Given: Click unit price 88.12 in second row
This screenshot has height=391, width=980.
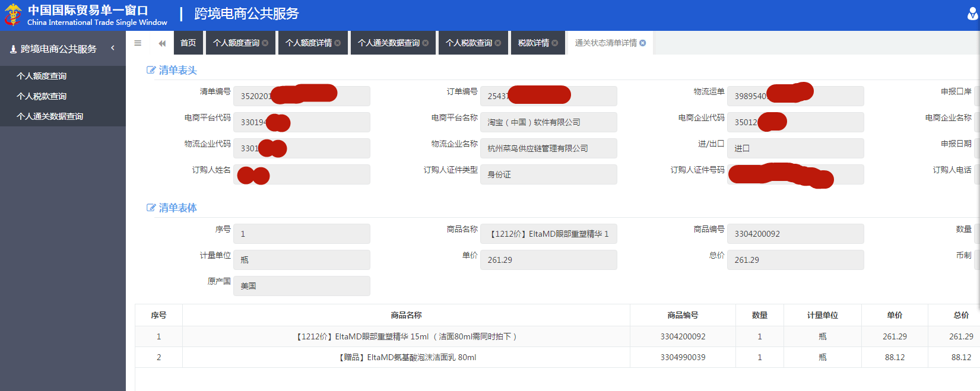Looking at the screenshot, I should coord(895,357).
